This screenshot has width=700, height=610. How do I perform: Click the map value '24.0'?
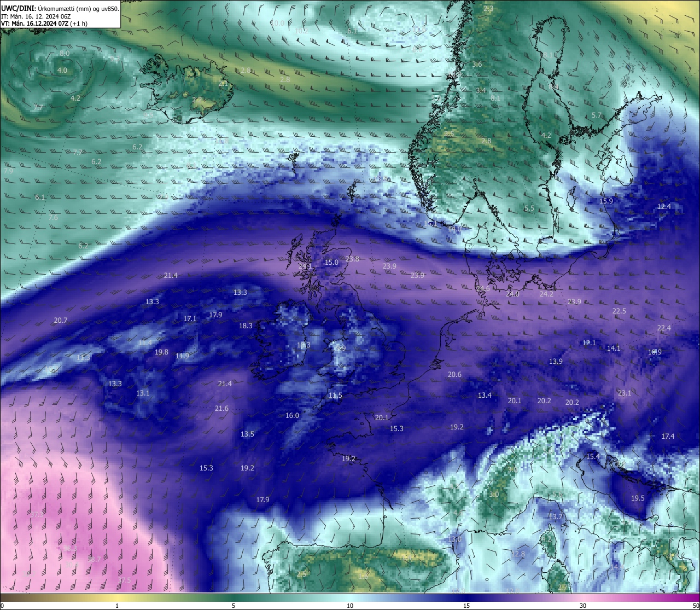(512, 294)
